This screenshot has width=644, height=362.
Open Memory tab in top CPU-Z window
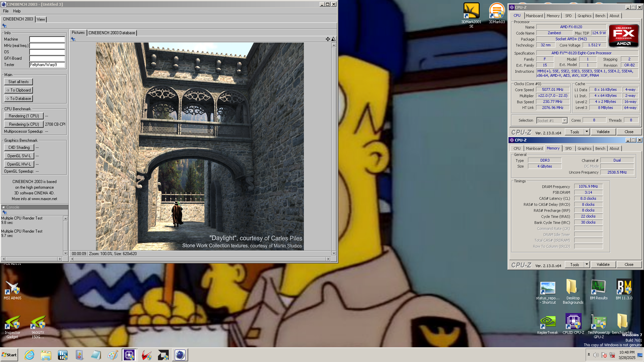click(x=553, y=16)
